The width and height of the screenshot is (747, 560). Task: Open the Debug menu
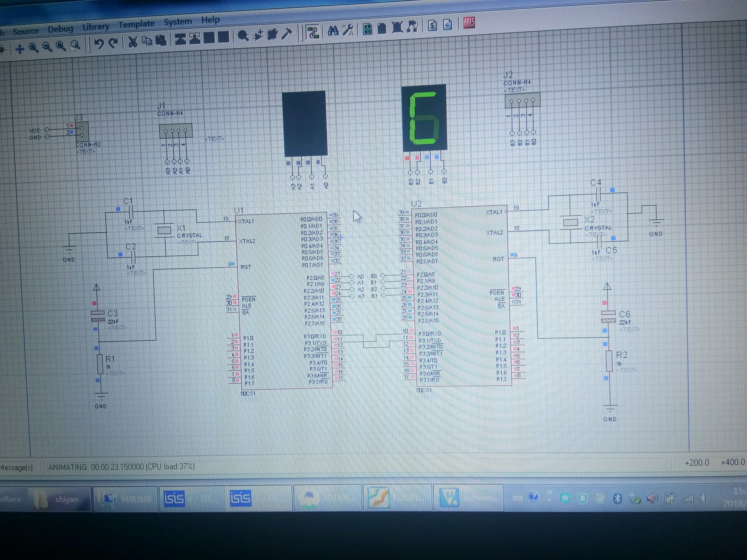[x=61, y=29]
